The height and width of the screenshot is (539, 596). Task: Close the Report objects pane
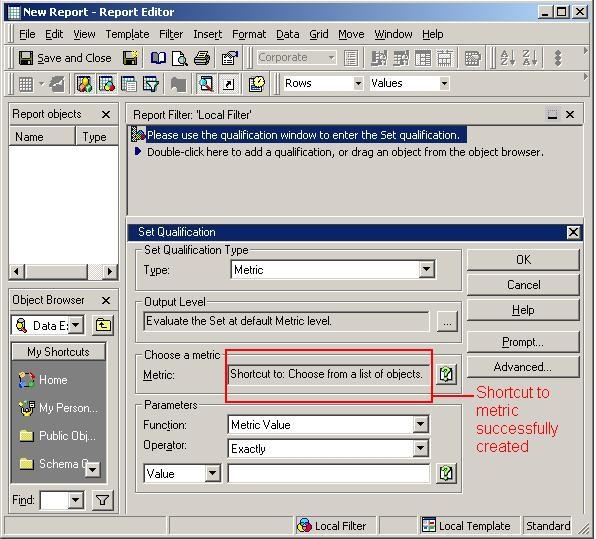coord(106,114)
